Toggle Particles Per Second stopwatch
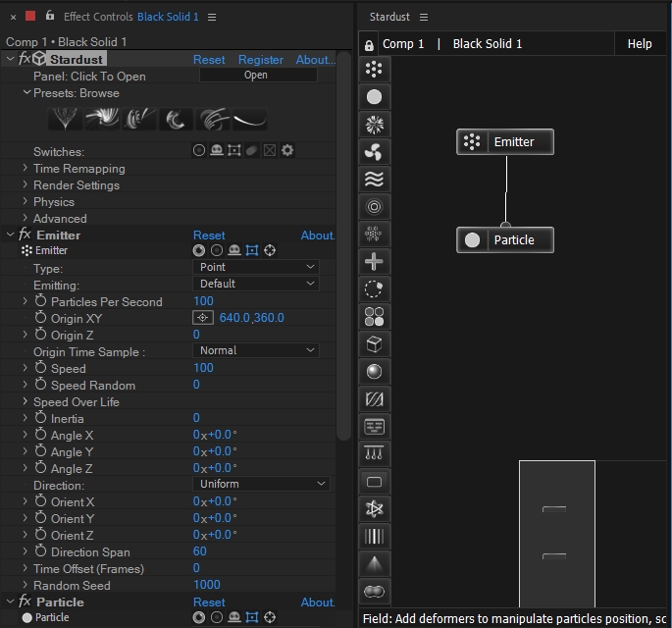This screenshot has width=672, height=628. (x=41, y=301)
